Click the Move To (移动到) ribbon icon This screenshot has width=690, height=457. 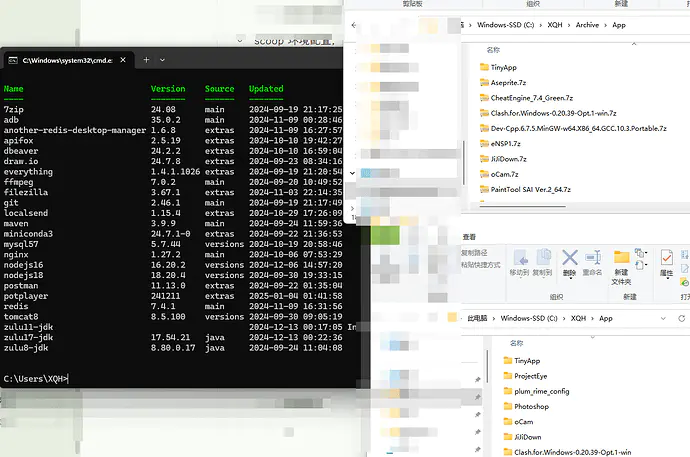point(520,264)
